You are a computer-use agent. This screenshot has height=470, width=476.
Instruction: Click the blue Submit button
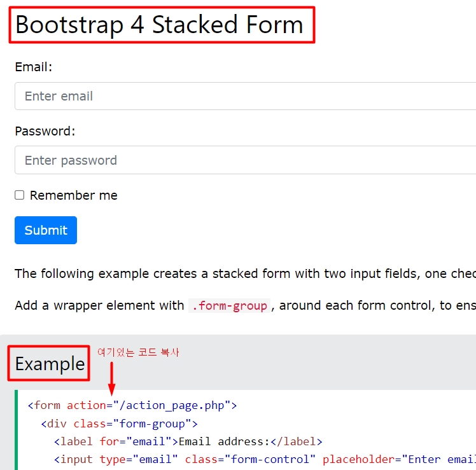point(46,230)
